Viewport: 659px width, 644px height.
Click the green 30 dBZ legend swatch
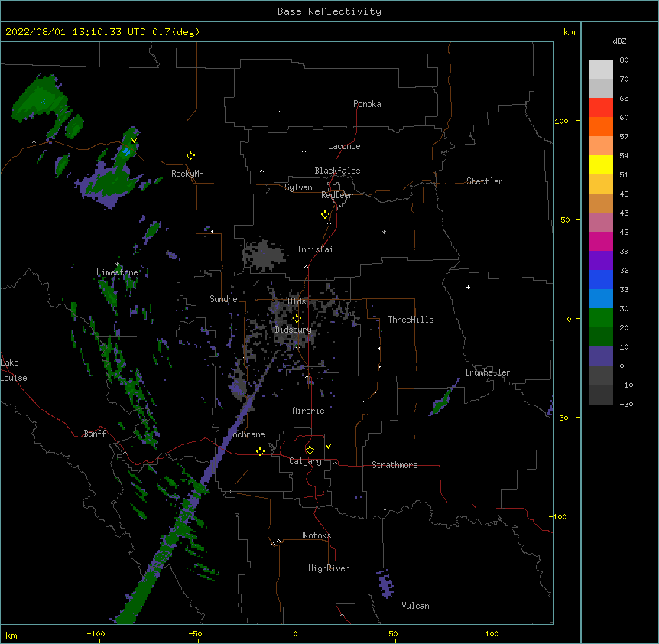601,318
